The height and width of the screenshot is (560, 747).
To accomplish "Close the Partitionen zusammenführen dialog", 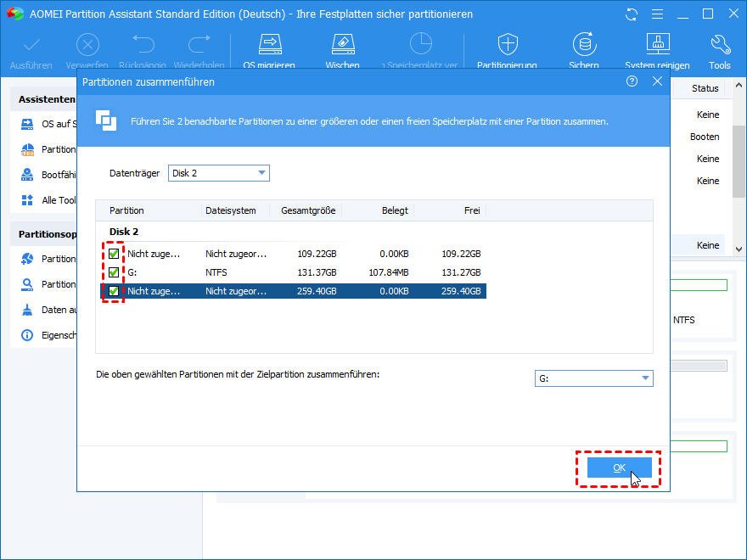I will coord(657,81).
